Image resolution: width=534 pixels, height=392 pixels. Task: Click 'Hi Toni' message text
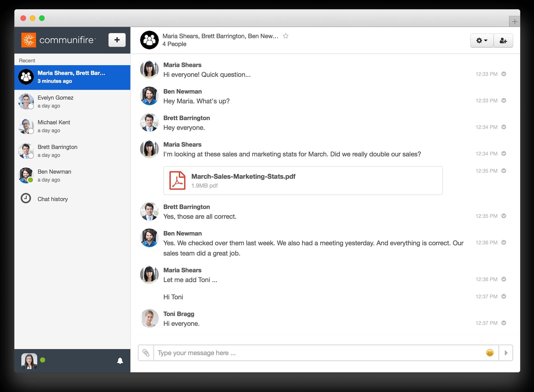[173, 297]
